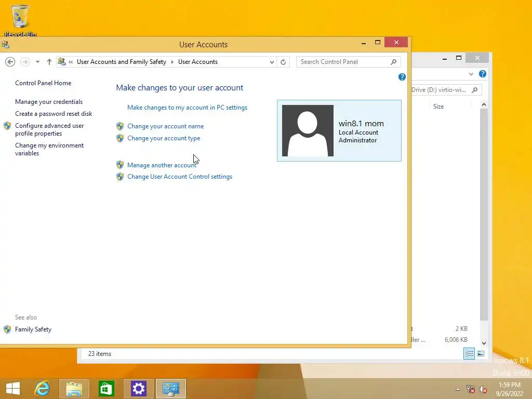Click the User Accounts title bar icon
This screenshot has height=399, width=532.
point(5,45)
